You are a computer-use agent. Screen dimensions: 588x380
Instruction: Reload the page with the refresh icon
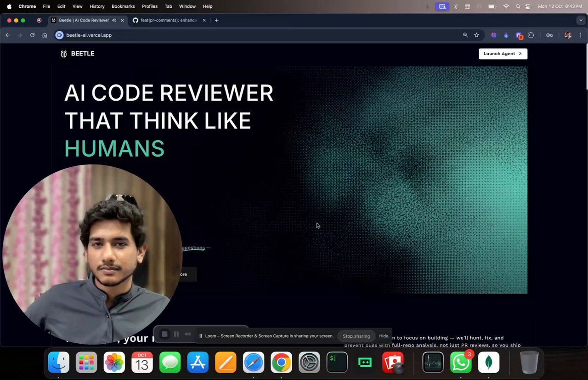click(32, 35)
